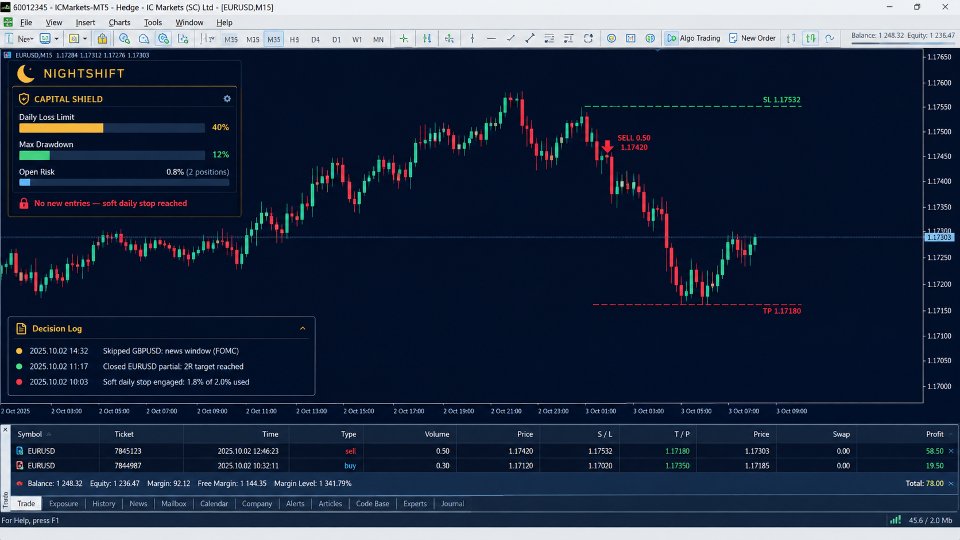Open the Market shopping bag icon

[x=102, y=39]
